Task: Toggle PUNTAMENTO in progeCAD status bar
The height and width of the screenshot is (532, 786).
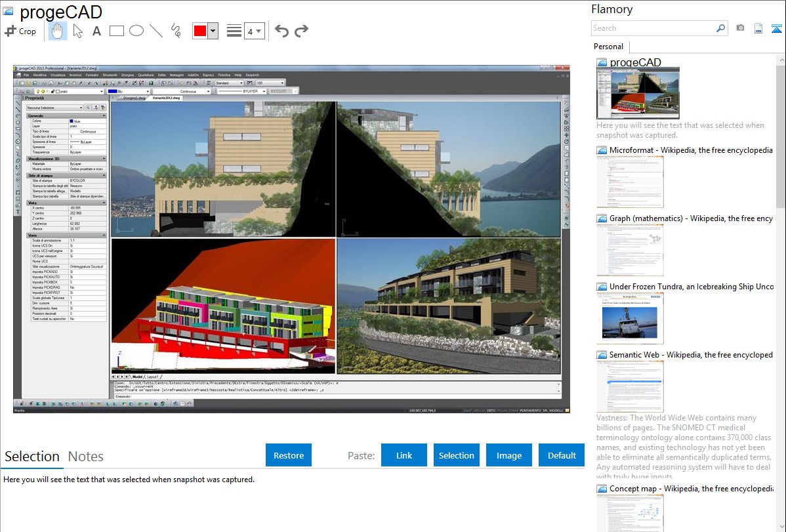Action: [x=530, y=410]
